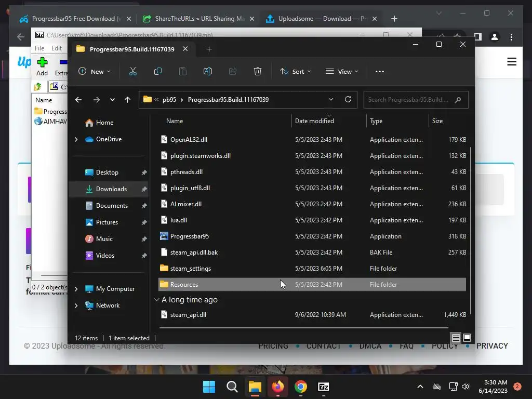Go up one folder level arrow
Viewport: 532px width, 399px height.
click(x=128, y=100)
